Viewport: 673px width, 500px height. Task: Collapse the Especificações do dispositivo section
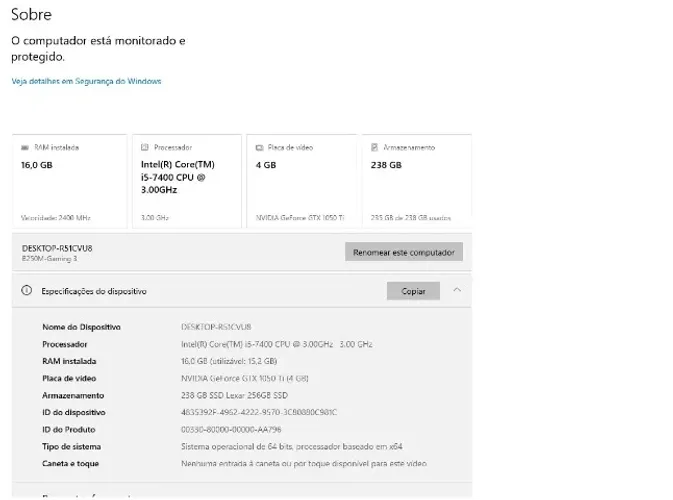point(457,290)
